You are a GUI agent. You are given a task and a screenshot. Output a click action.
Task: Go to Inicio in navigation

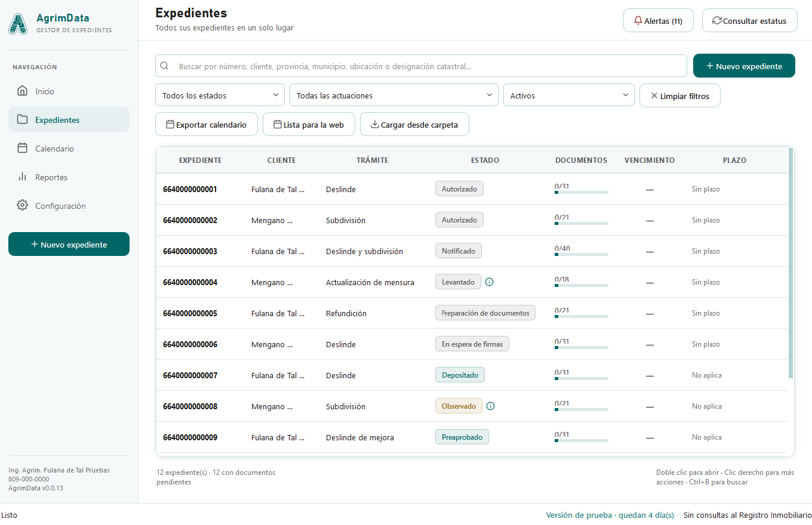(x=69, y=91)
